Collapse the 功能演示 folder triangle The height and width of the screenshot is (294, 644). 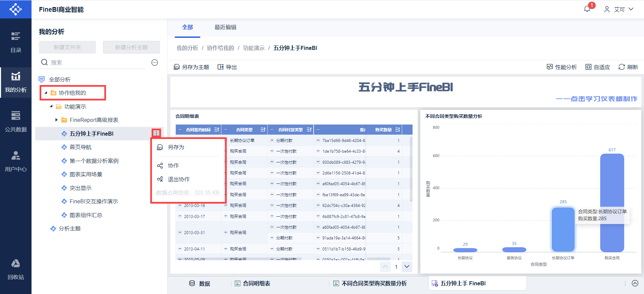tap(51, 106)
